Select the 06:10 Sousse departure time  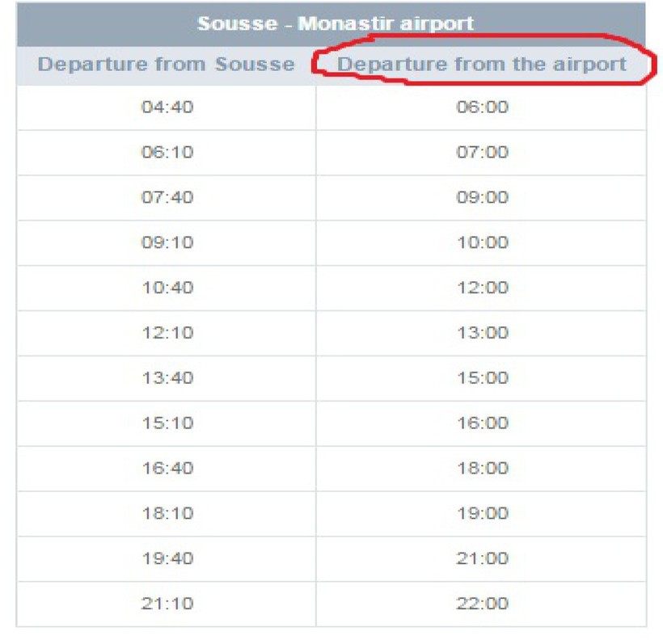167,153
